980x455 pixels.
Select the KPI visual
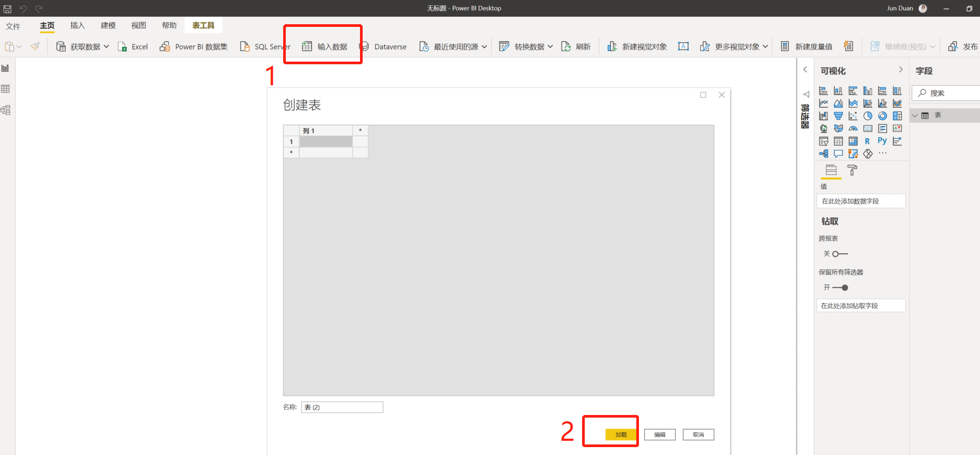897,128
